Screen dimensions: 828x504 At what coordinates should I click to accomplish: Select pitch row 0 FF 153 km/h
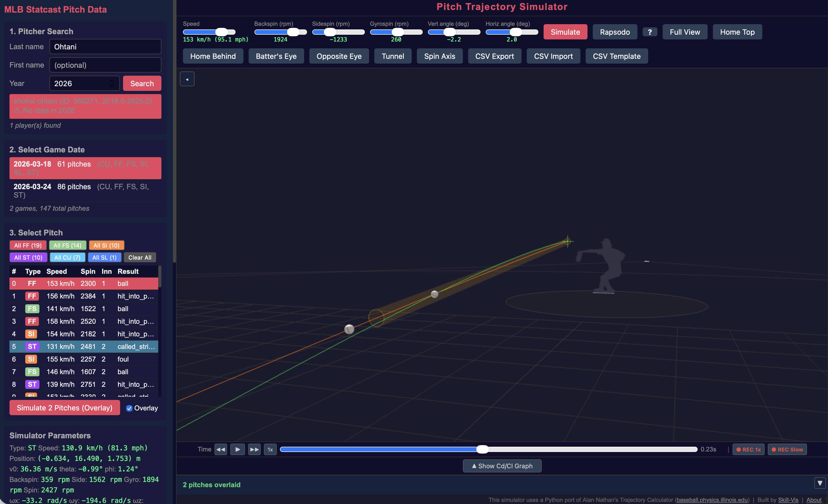84,283
